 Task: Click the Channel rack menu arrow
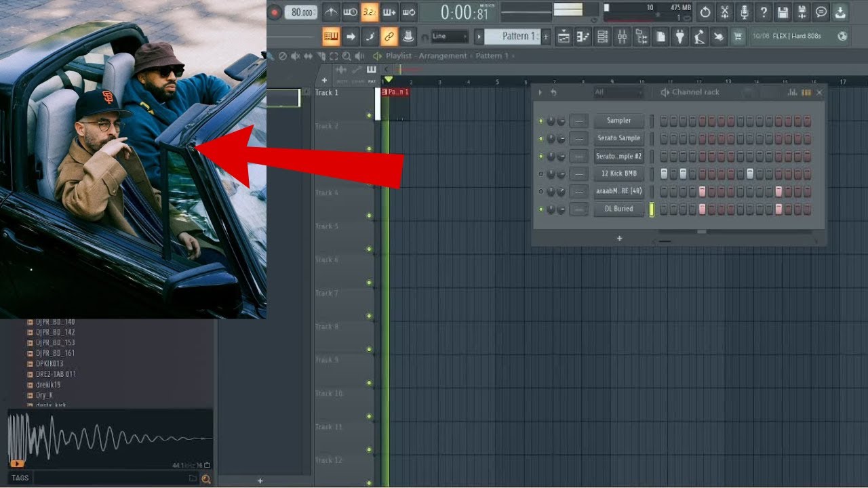(540, 92)
